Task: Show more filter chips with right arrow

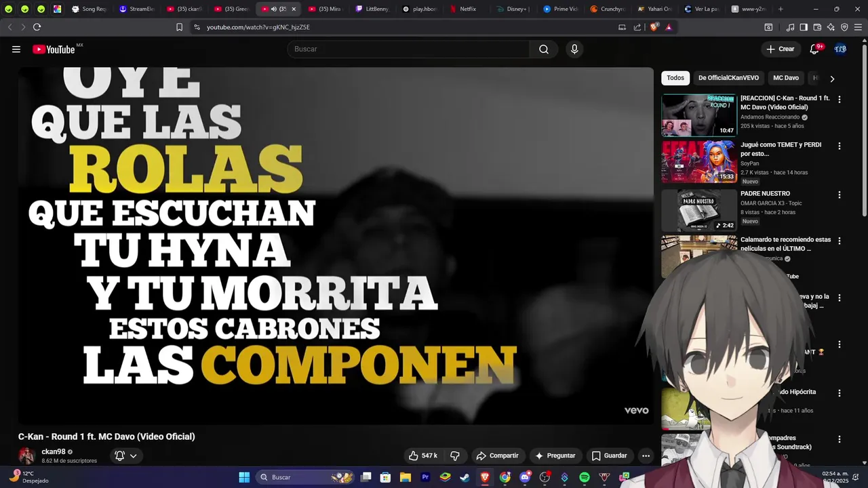Action: coord(832,79)
